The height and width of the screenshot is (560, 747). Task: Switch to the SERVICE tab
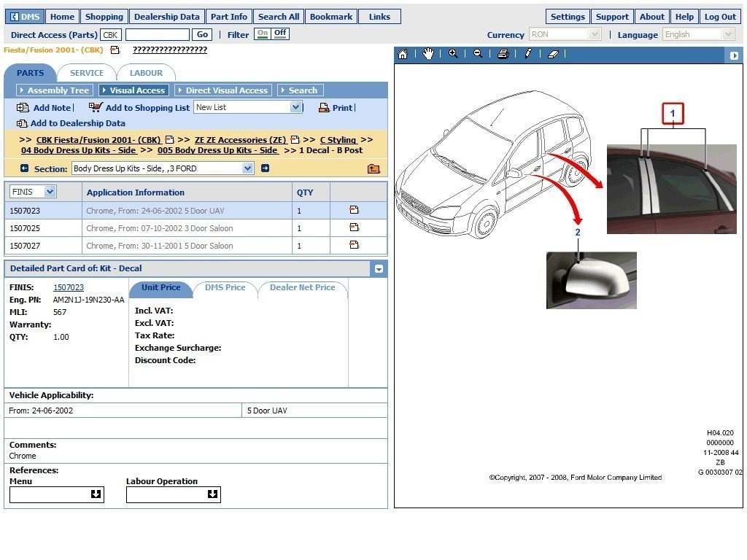(87, 73)
